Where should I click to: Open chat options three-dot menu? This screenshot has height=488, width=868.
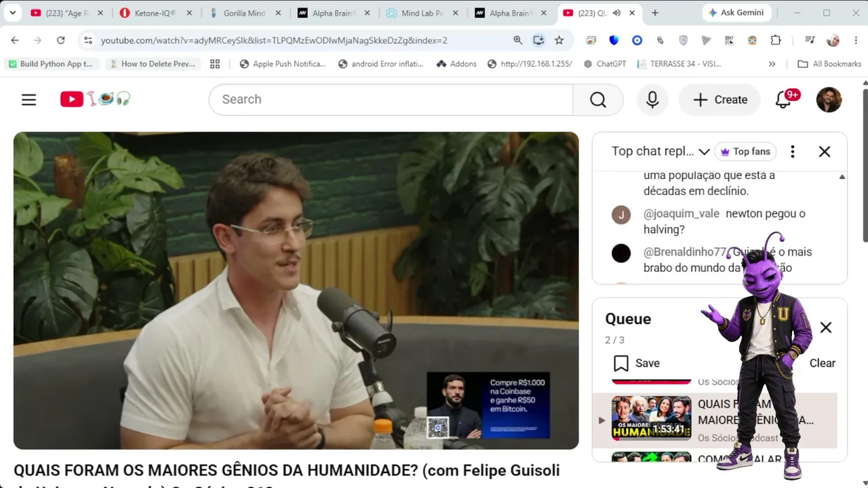pyautogui.click(x=792, y=152)
